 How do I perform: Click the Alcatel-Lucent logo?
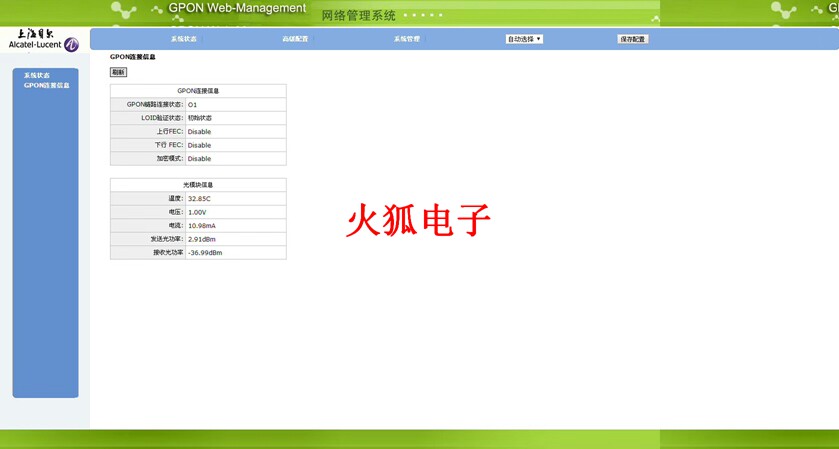pyautogui.click(x=43, y=40)
